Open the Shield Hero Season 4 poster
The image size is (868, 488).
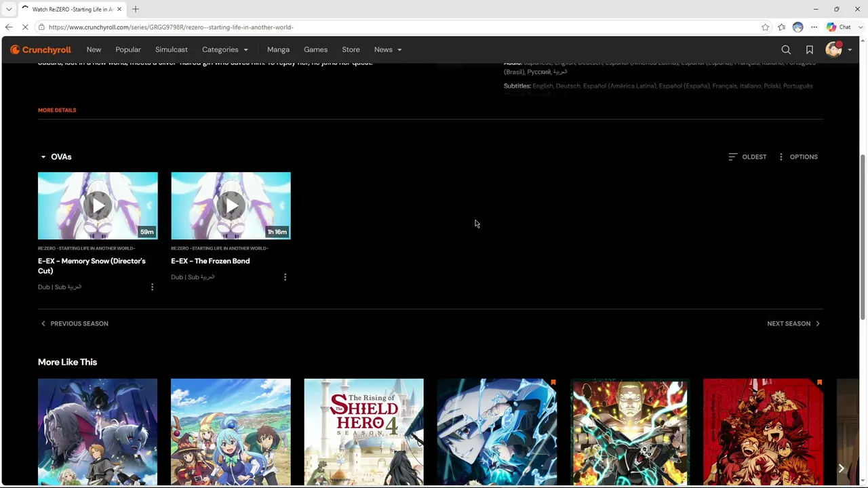point(363,432)
